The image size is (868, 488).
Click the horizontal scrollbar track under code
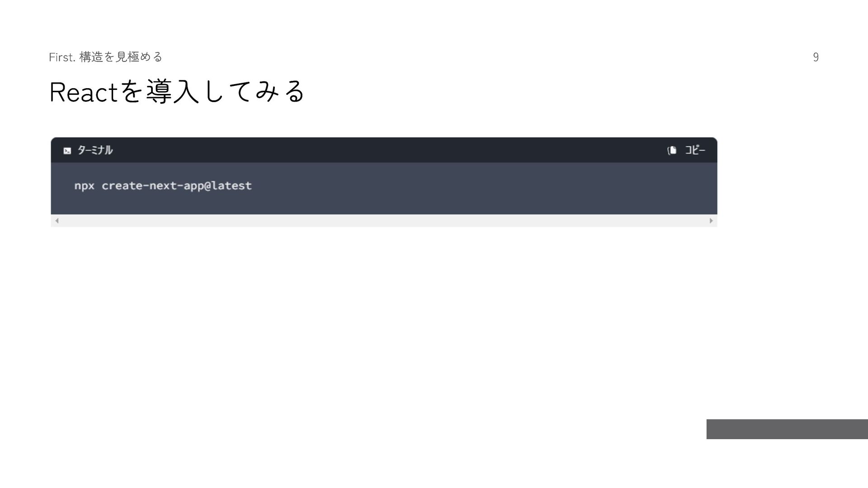(383, 221)
